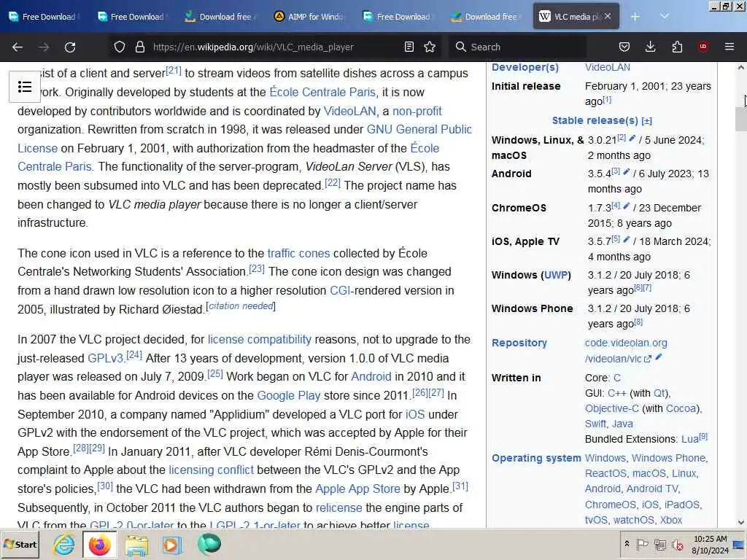Follow the GNU General Public License link
The image size is (747, 560).
(x=419, y=130)
